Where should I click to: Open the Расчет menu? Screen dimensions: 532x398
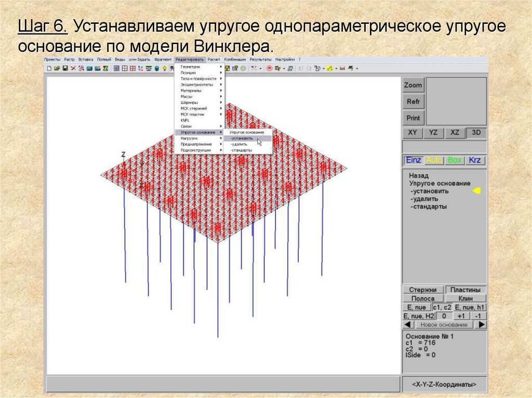pos(214,59)
